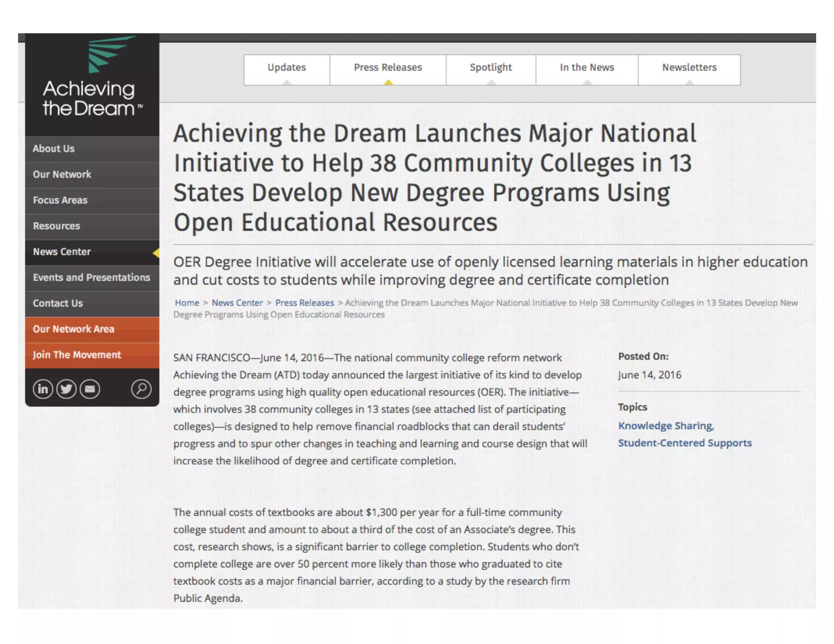Click the Twitter bird icon
The height and width of the screenshot is (644, 834).
pos(66,389)
